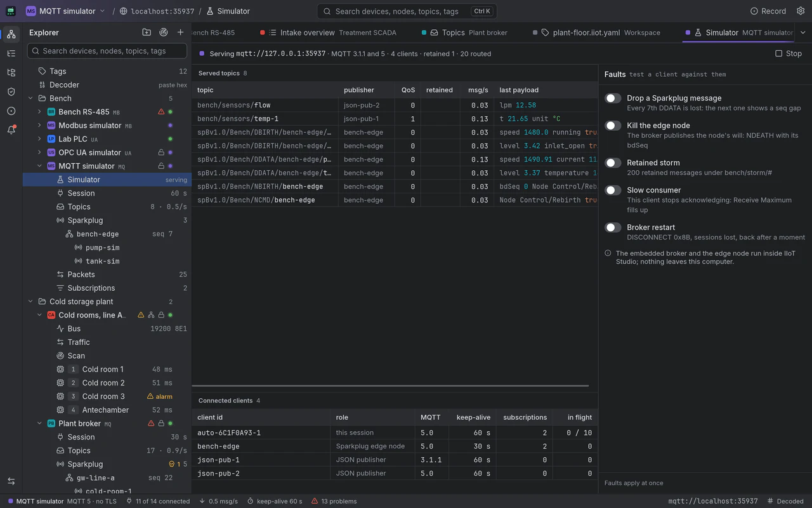Stop the simulator with the Stop button
Viewport: 812px width, 508px height.
[x=789, y=54]
